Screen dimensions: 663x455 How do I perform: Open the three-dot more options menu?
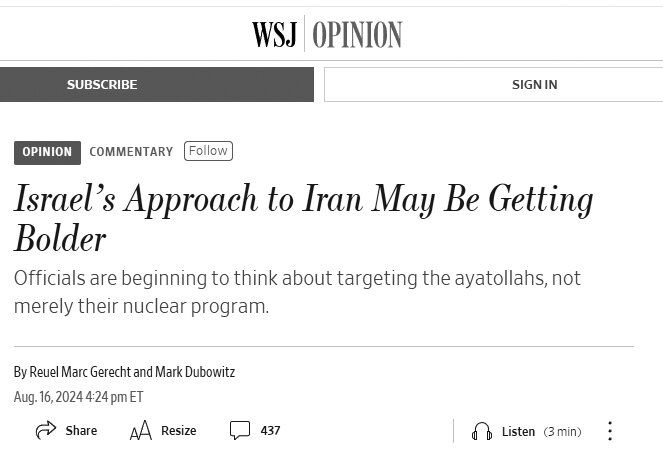[609, 431]
